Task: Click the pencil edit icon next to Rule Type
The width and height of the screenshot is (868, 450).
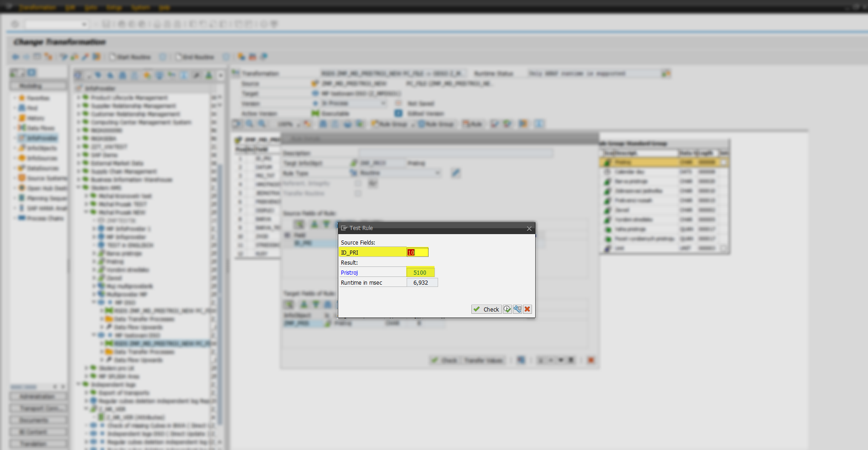Action: [x=455, y=173]
